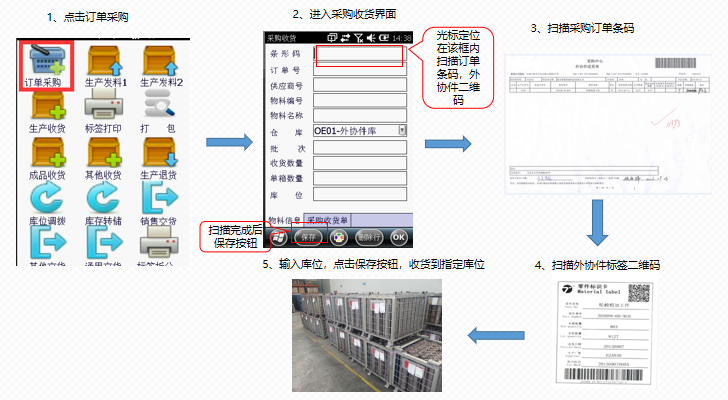The width and height of the screenshot is (728, 400).
Task: Open the 销售交货 exit-arrow icon
Action: 160,197
